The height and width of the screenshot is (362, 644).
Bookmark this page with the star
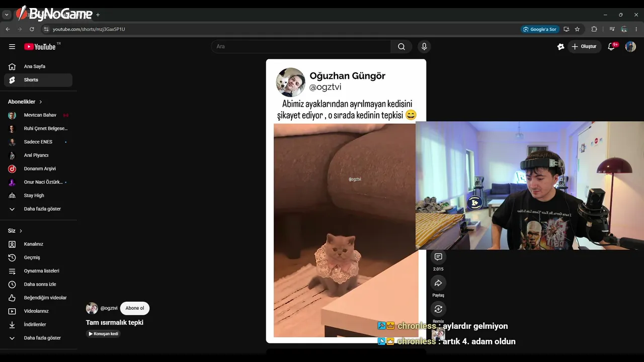(577, 29)
